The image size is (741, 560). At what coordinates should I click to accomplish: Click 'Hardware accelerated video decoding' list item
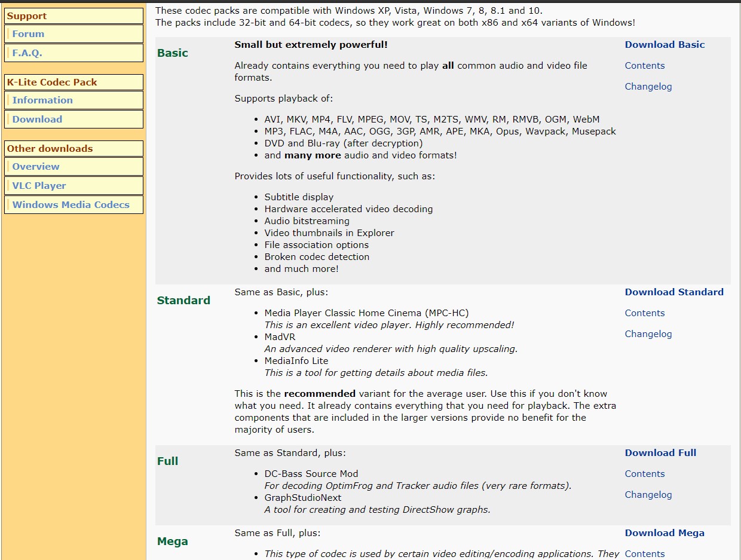click(x=348, y=209)
